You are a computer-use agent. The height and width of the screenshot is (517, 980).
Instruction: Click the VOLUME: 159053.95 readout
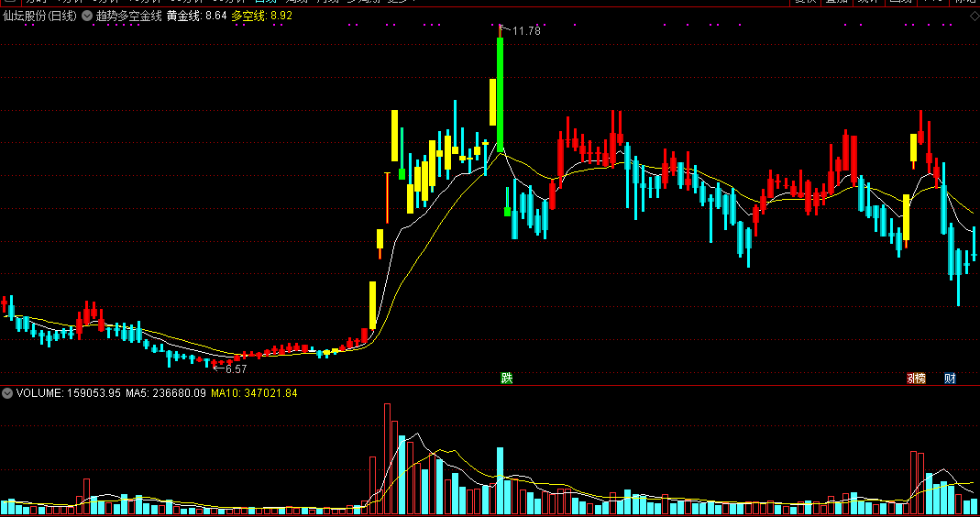click(x=68, y=393)
